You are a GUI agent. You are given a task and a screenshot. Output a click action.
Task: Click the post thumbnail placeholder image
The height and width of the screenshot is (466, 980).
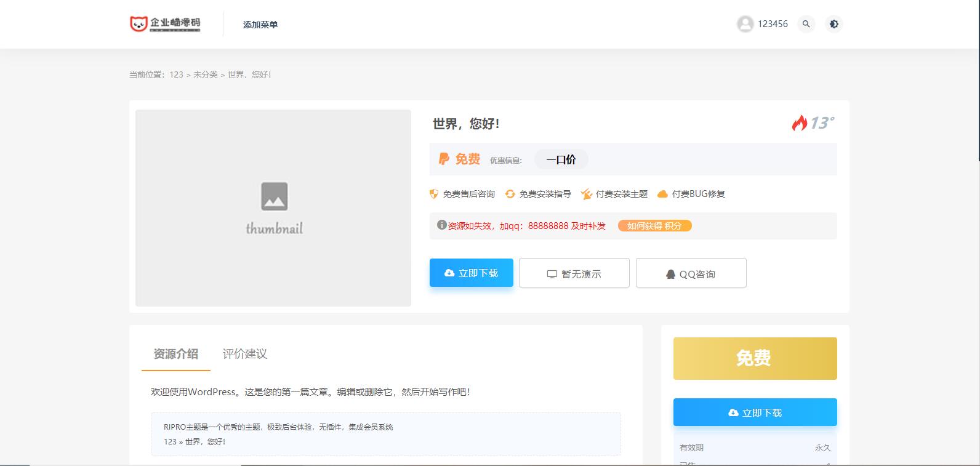click(273, 208)
